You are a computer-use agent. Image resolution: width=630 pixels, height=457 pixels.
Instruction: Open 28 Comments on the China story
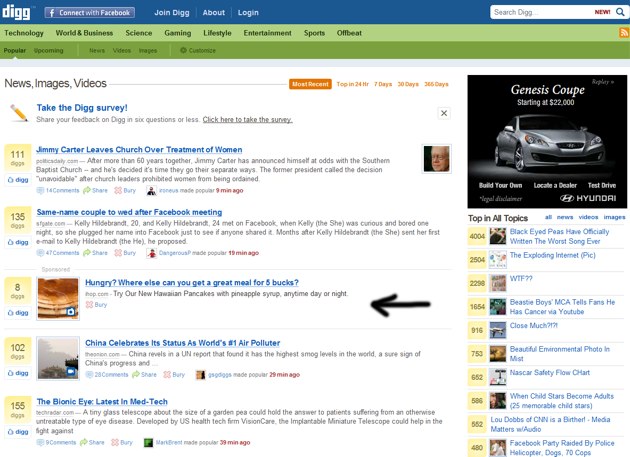(x=107, y=375)
